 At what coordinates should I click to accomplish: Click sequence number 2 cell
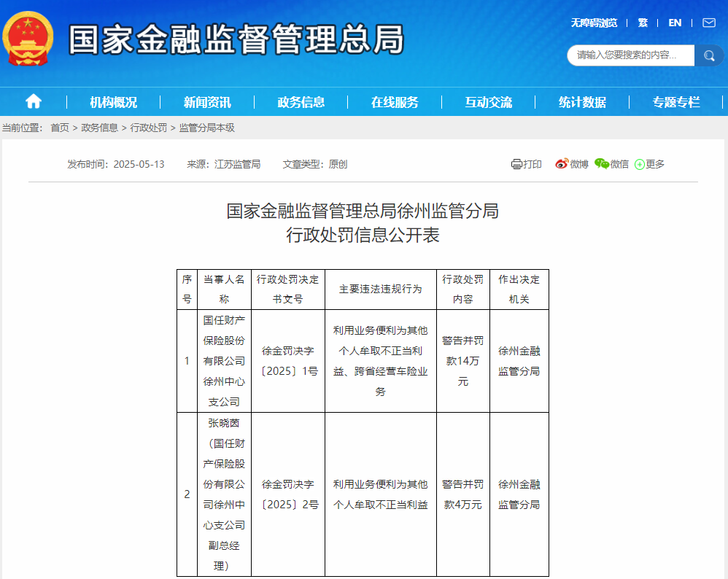point(187,494)
